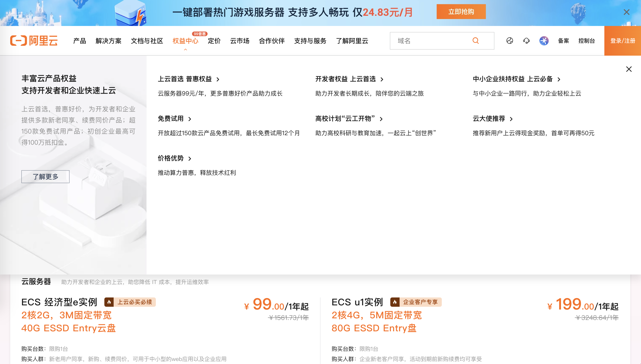Open the 云大使推荐 link
Viewport: 641px width, 364px height.
click(489, 118)
